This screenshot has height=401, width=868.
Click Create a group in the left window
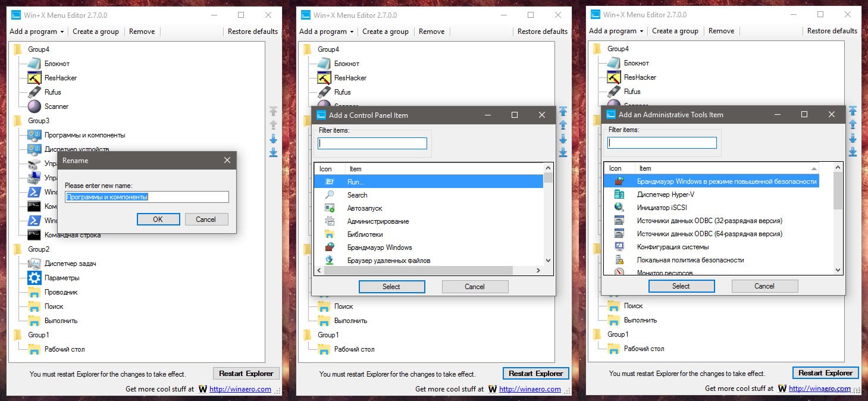(x=96, y=32)
